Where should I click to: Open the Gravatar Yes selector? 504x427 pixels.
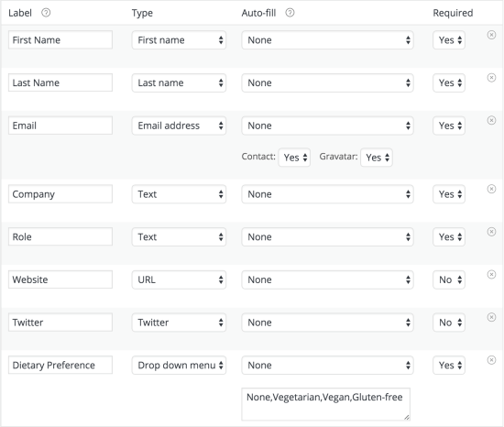(x=377, y=158)
